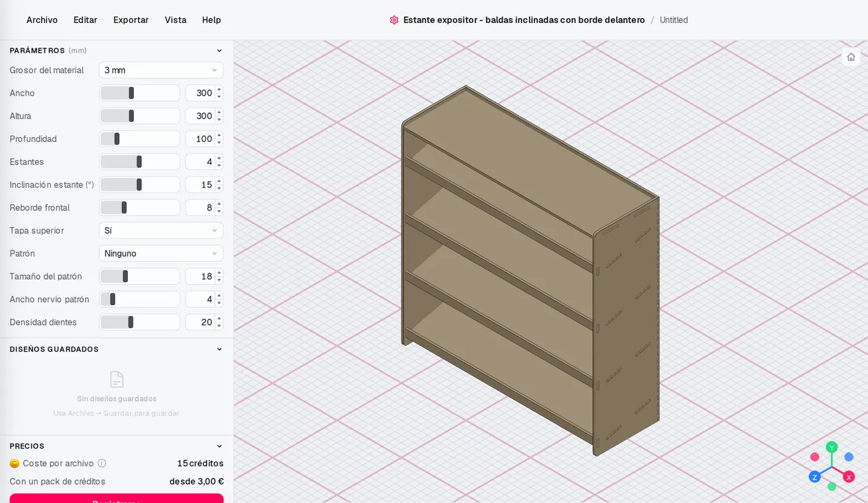868x503 pixels.
Task: Click the 3D shelf model preview
Action: (x=530, y=271)
